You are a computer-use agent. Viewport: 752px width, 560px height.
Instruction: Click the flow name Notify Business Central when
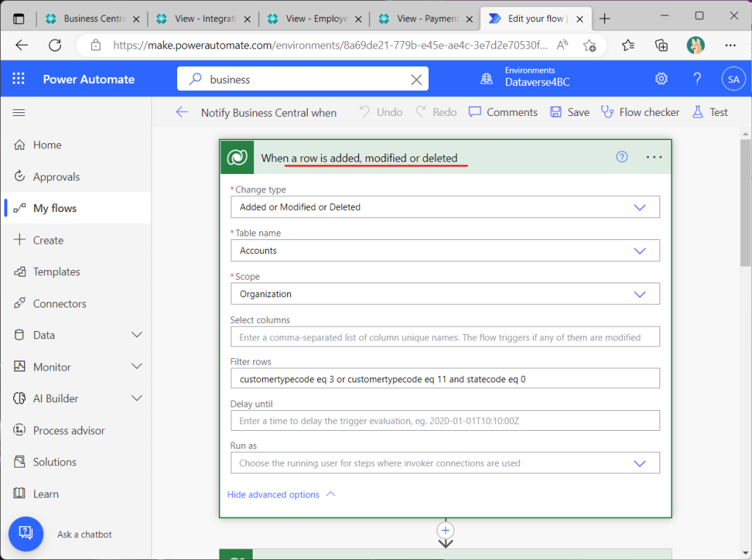[x=269, y=113]
